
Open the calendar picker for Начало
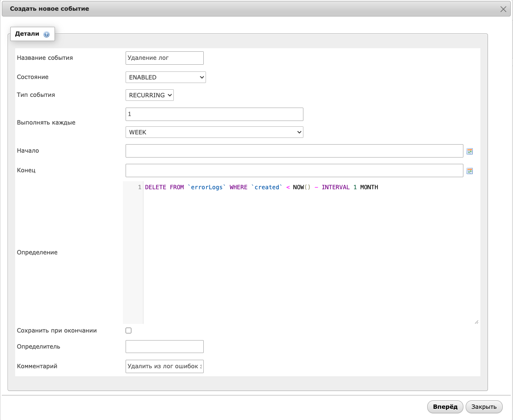point(469,151)
